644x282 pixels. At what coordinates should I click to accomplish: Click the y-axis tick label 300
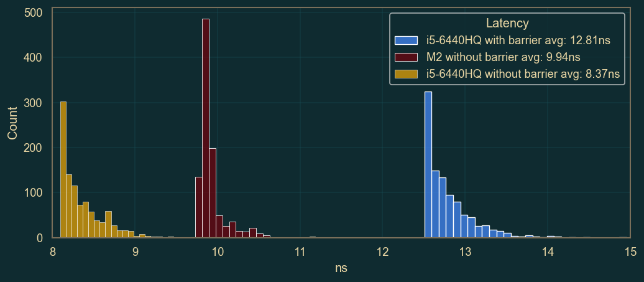33,103
